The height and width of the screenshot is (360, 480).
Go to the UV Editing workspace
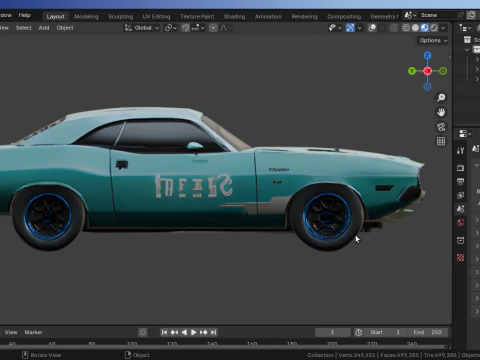(x=156, y=16)
